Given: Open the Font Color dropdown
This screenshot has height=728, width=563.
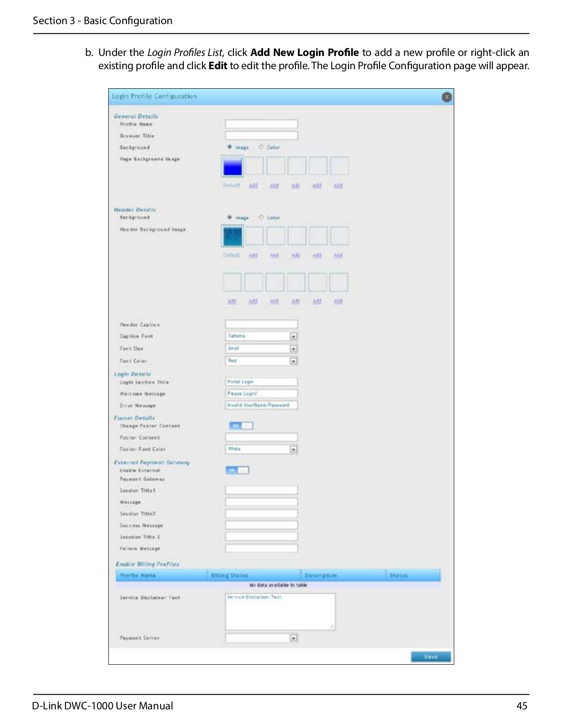Looking at the screenshot, I should (x=294, y=361).
